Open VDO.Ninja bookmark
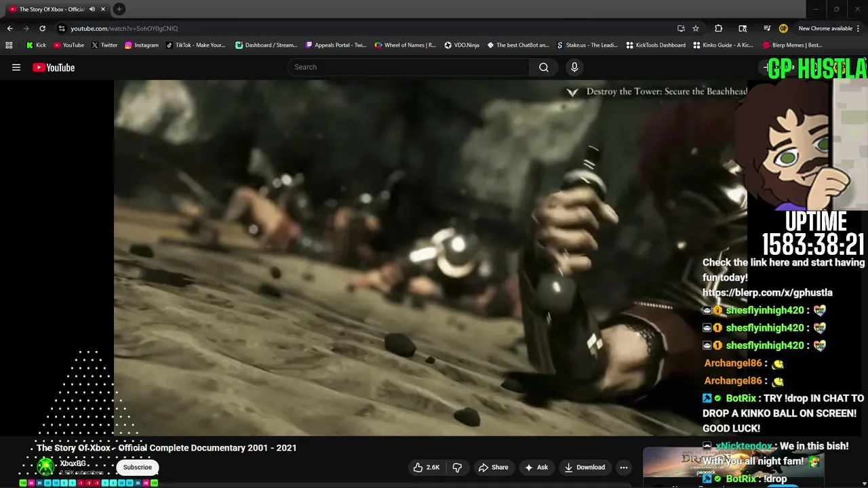The width and height of the screenshot is (868, 488). [x=462, y=45]
